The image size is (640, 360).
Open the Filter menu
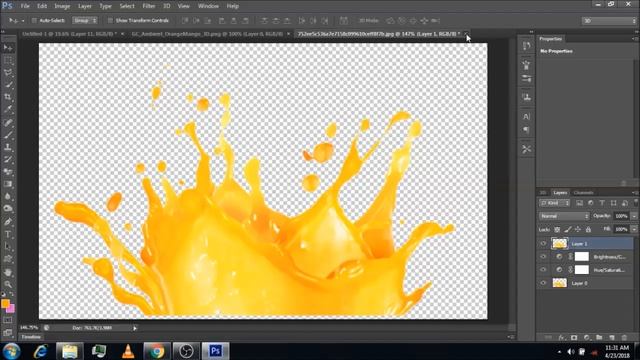click(x=149, y=6)
